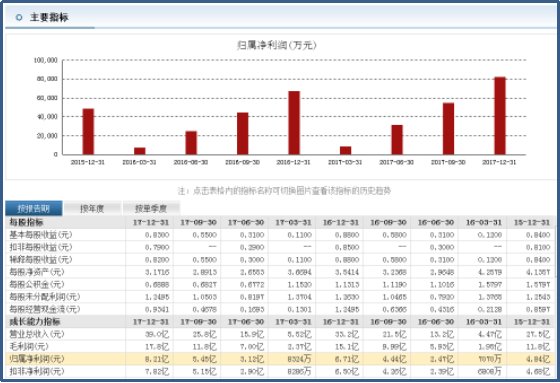Click the chart title 归属净利润(万元)
560x383 pixels.
[277, 45]
